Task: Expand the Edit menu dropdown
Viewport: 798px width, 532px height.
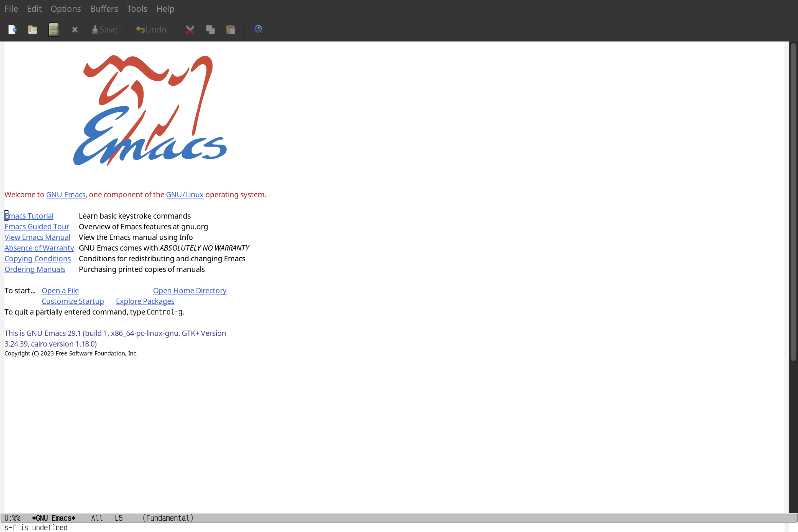Action: pyautogui.click(x=34, y=8)
